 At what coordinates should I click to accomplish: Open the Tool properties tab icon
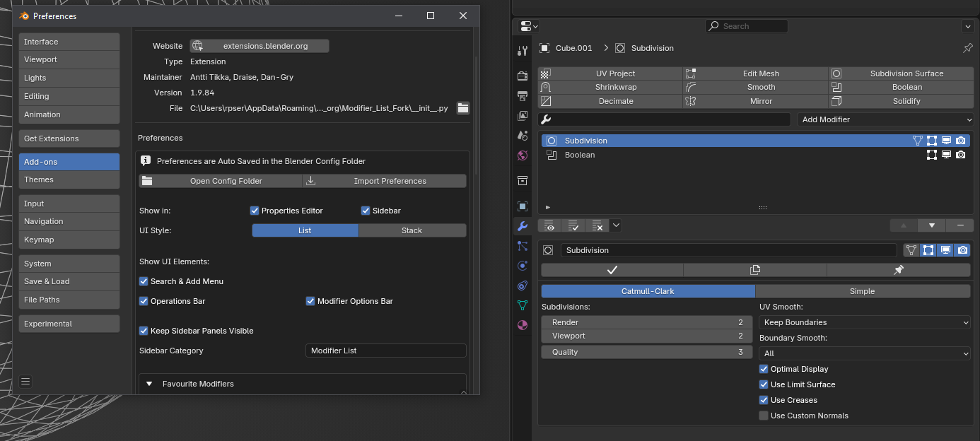[523, 51]
